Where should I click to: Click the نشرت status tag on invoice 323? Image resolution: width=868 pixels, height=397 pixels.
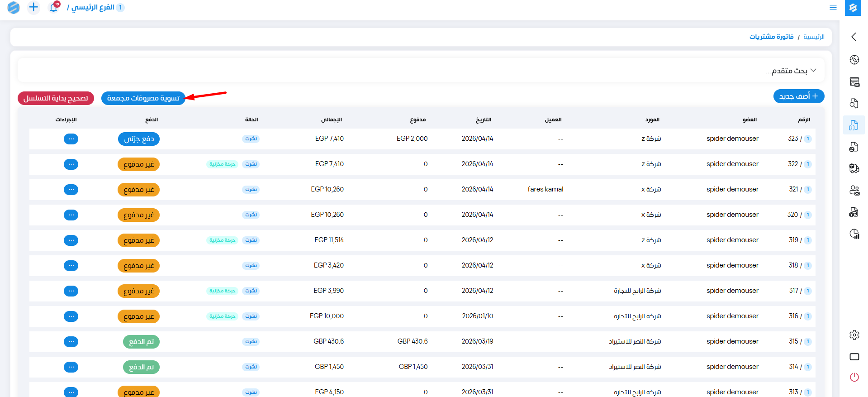[x=251, y=139]
